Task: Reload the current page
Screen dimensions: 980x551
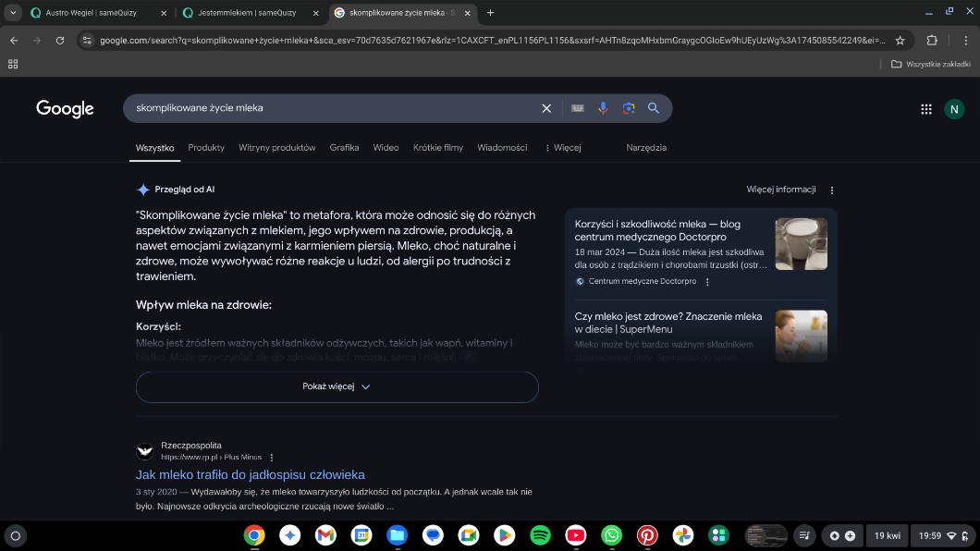Action: pos(60,41)
